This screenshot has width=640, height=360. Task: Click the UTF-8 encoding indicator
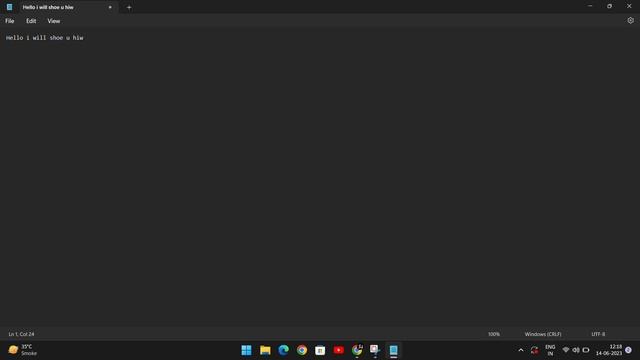(x=598, y=334)
